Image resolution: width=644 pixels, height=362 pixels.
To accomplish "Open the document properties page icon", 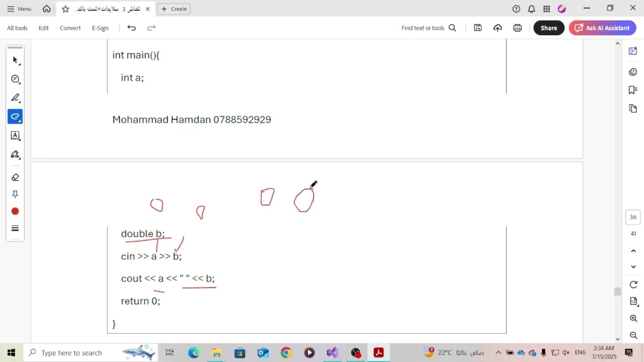I will click(633, 301).
